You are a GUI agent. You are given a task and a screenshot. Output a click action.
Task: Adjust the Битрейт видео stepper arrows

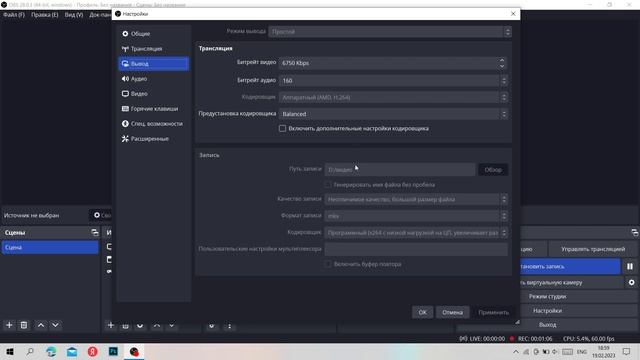coord(502,63)
